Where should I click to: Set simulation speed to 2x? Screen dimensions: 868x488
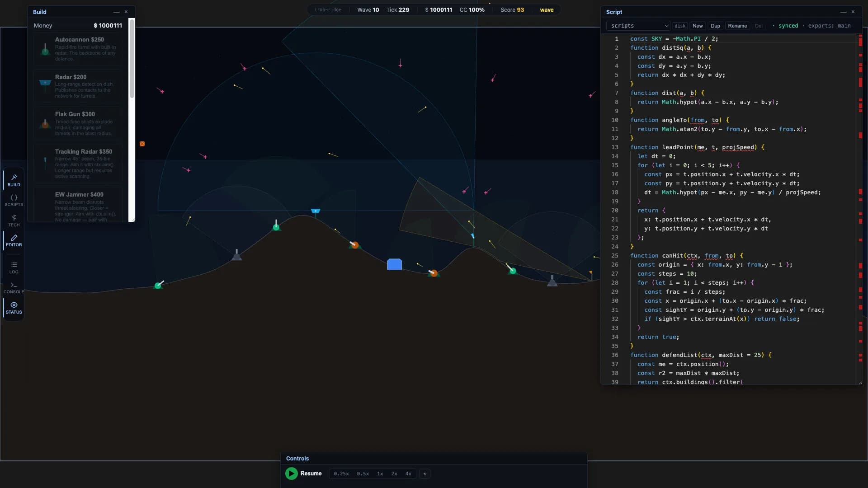(394, 474)
